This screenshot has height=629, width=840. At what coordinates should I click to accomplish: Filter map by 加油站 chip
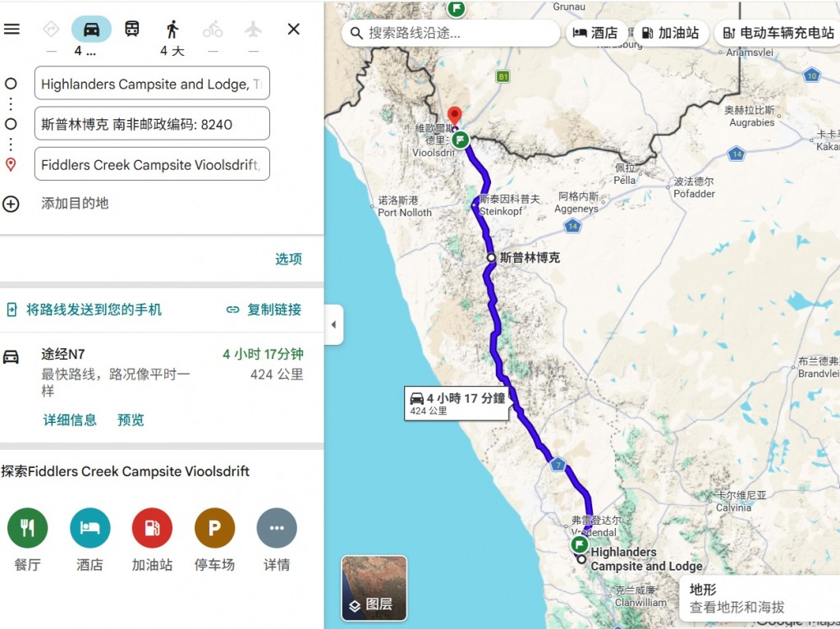(x=671, y=33)
